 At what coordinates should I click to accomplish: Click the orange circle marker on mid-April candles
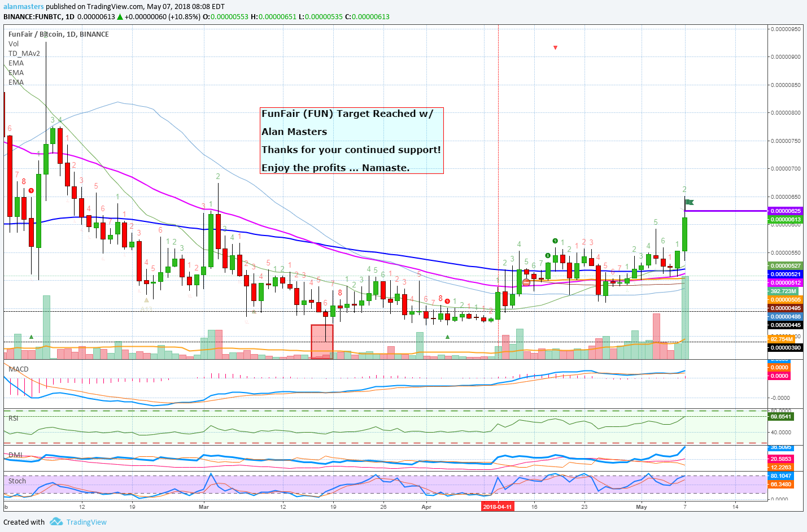coord(526,282)
